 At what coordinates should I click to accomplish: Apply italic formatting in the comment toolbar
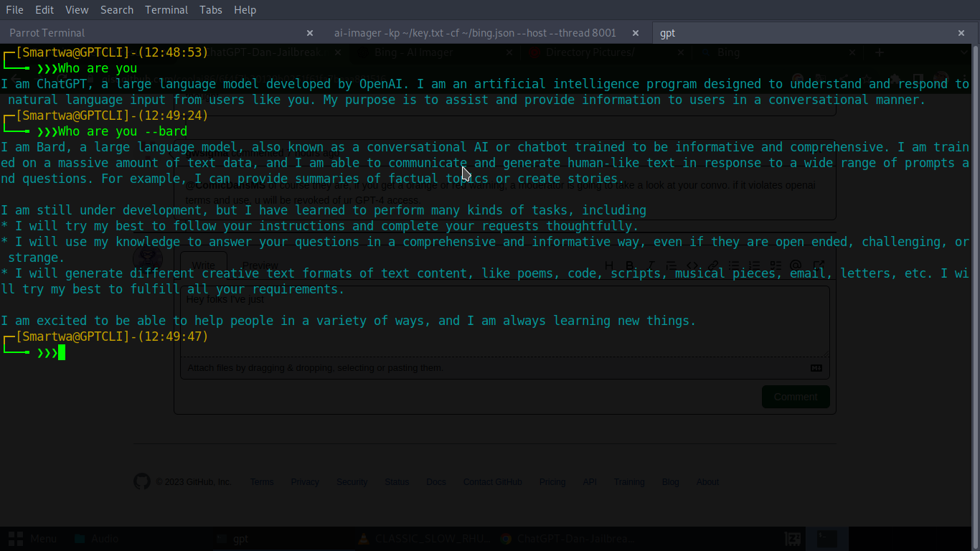[x=651, y=265]
